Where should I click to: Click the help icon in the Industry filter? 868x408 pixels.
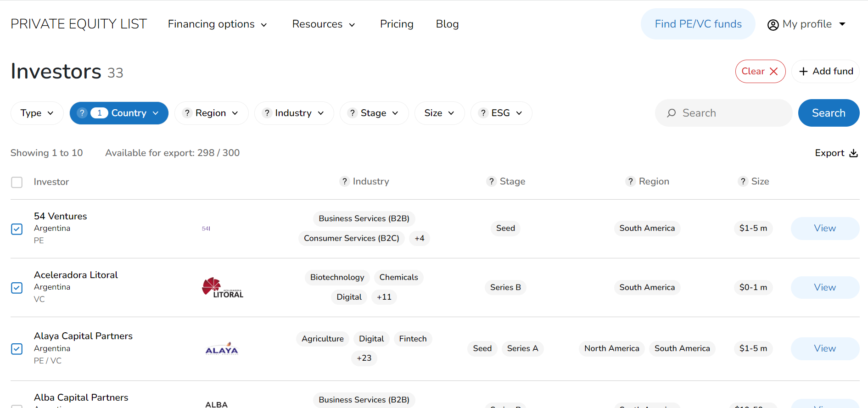[267, 113]
